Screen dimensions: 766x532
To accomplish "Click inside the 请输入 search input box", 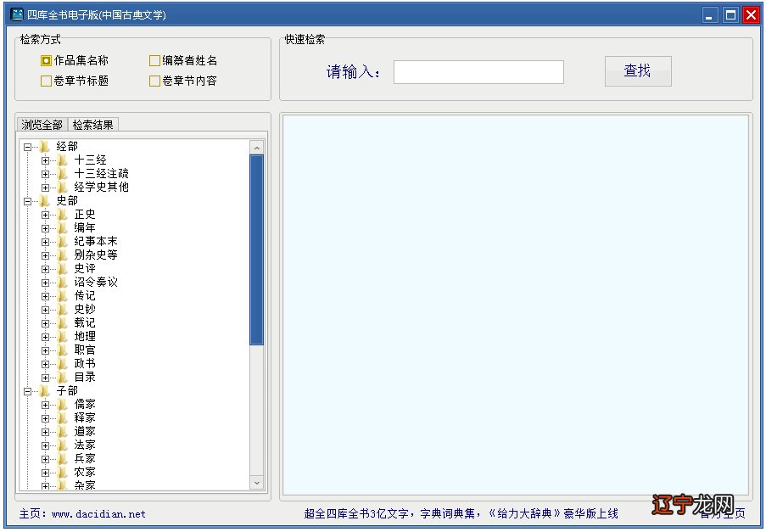I will 478,72.
